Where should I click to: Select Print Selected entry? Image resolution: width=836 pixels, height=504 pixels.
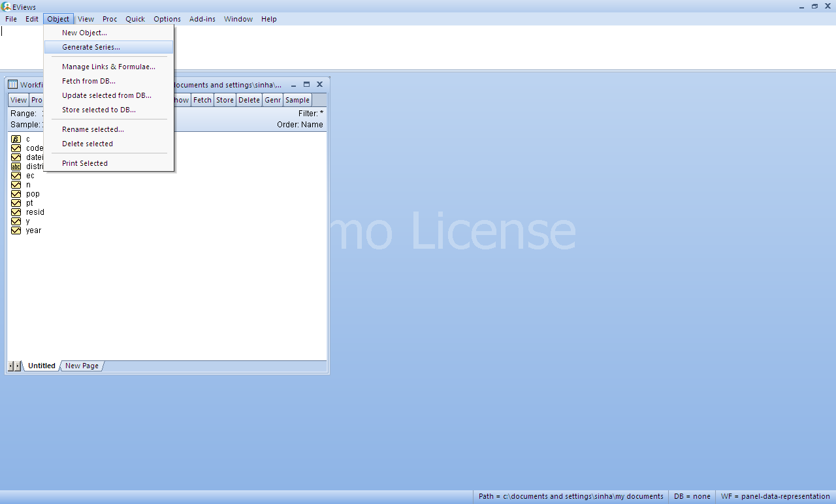pyautogui.click(x=108, y=163)
